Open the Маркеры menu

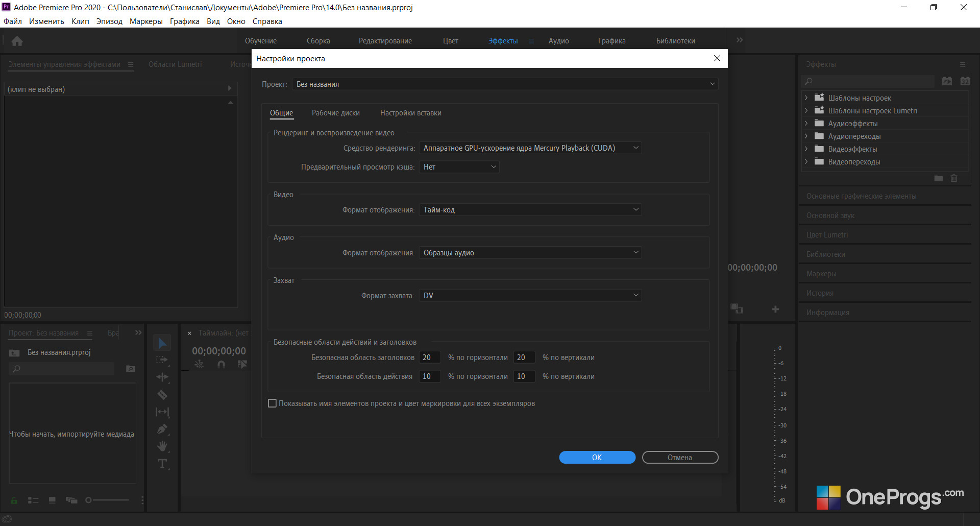[146, 21]
